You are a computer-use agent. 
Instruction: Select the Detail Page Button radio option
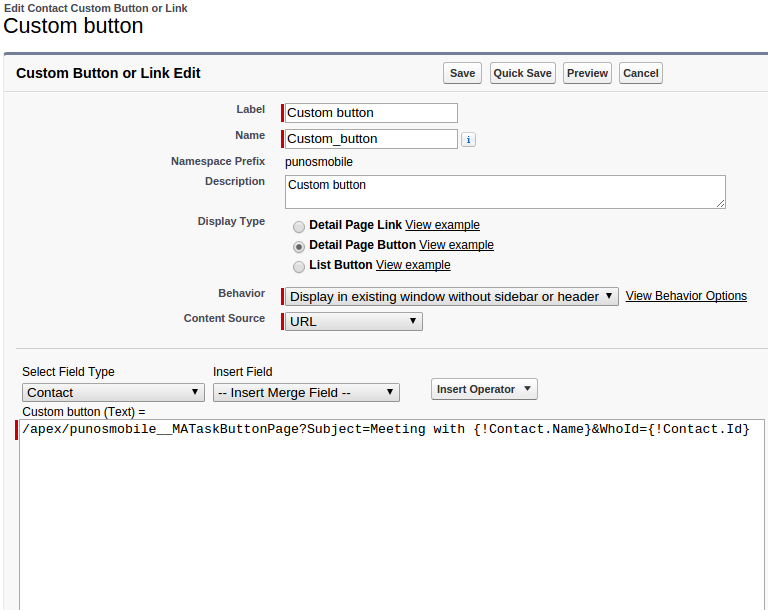[x=299, y=246]
